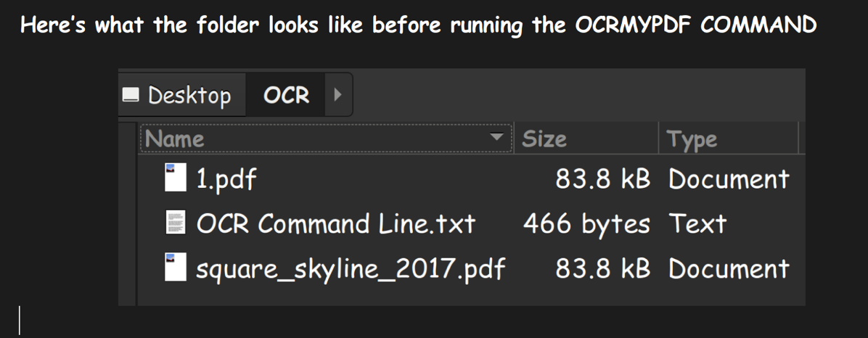Sort files by the Size column header
Image resolution: width=868 pixels, height=338 pixels.
tap(544, 139)
